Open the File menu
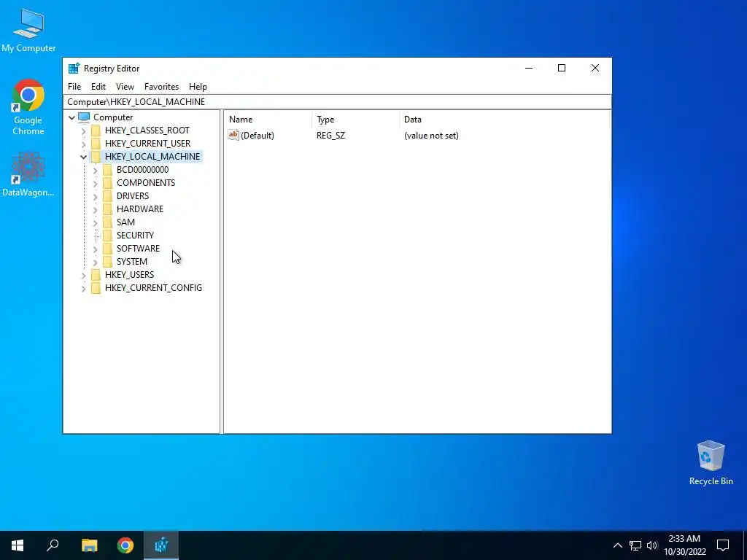The image size is (747, 560). click(74, 87)
